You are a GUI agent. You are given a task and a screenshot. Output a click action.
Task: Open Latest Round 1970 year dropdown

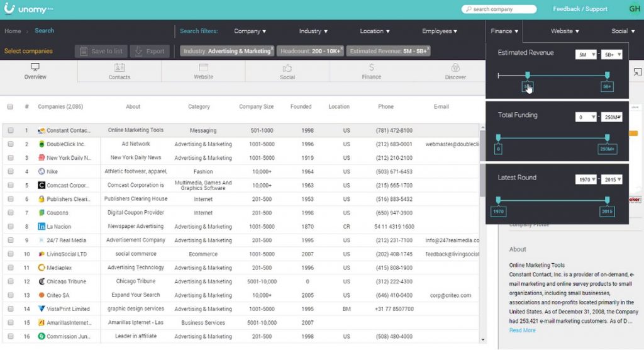586,180
